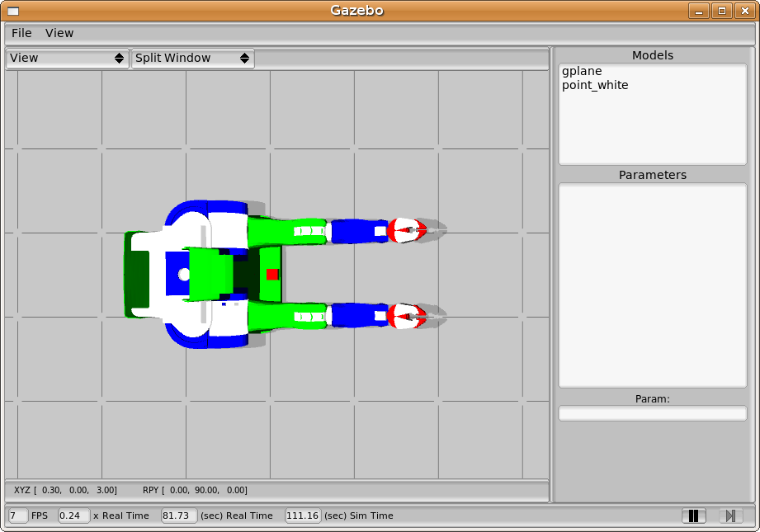Expand the Split Window dropdown
The image size is (760, 532).
[x=192, y=59]
